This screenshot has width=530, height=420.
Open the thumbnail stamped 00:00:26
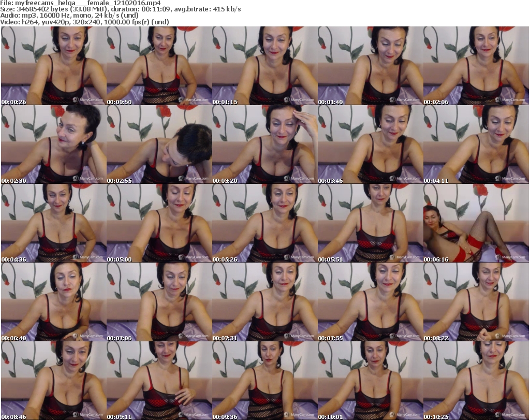[54, 66]
